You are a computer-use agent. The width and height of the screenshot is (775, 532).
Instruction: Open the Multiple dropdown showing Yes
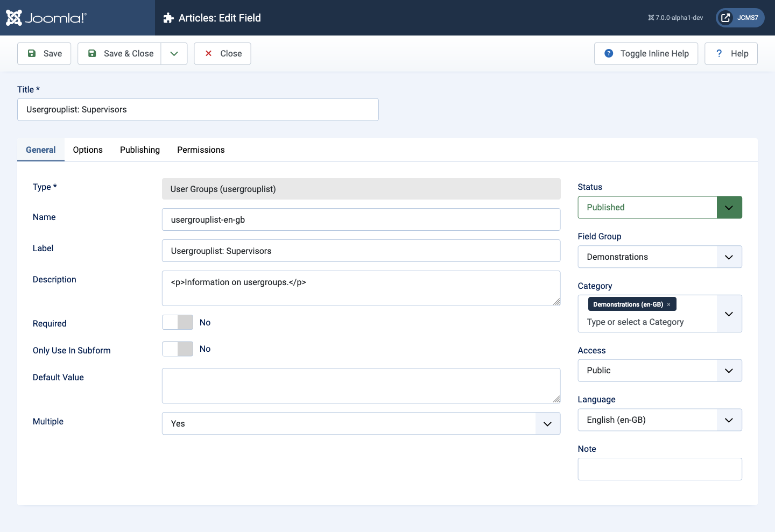(x=361, y=423)
